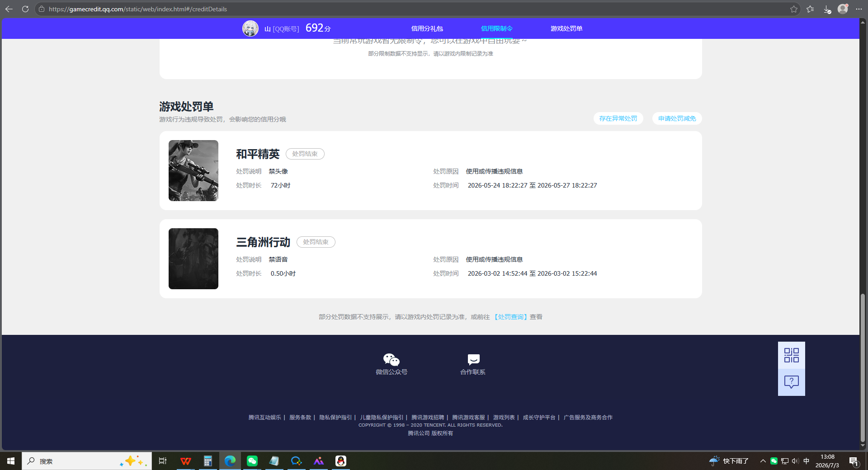The width and height of the screenshot is (868, 470).
Task: Open the Windows Start menu
Action: 11,461
